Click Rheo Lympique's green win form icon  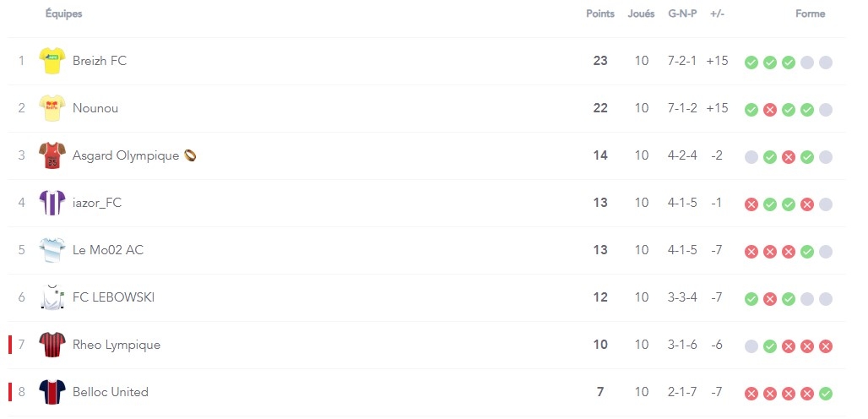(x=769, y=347)
